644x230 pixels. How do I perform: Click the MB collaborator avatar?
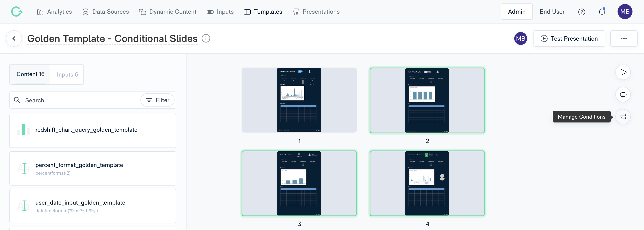coord(520,38)
